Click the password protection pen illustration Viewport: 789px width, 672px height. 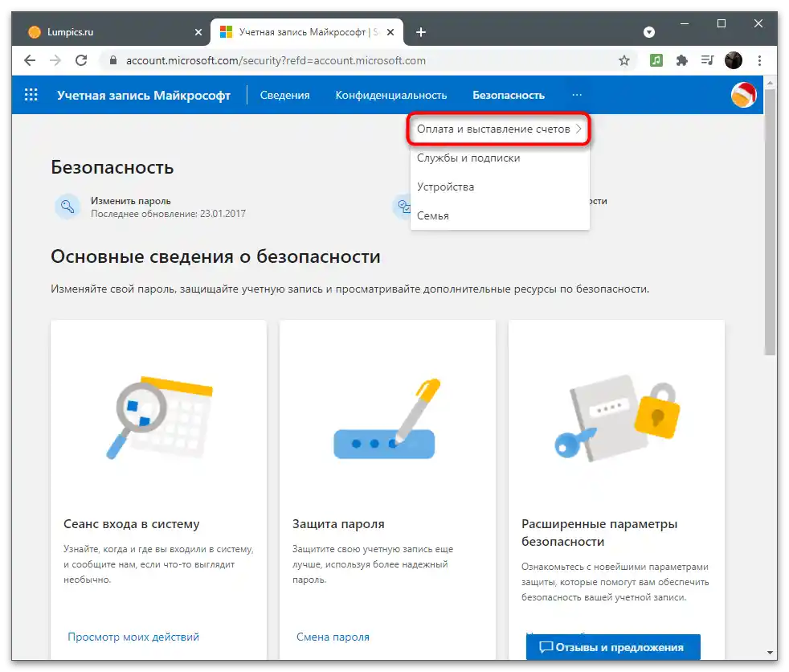[x=386, y=419]
